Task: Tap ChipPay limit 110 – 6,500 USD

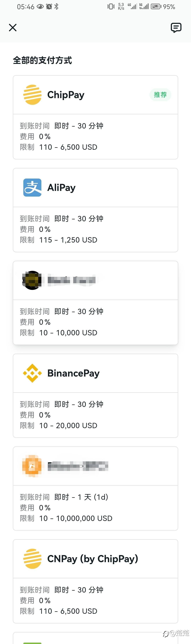Action: 68,147
